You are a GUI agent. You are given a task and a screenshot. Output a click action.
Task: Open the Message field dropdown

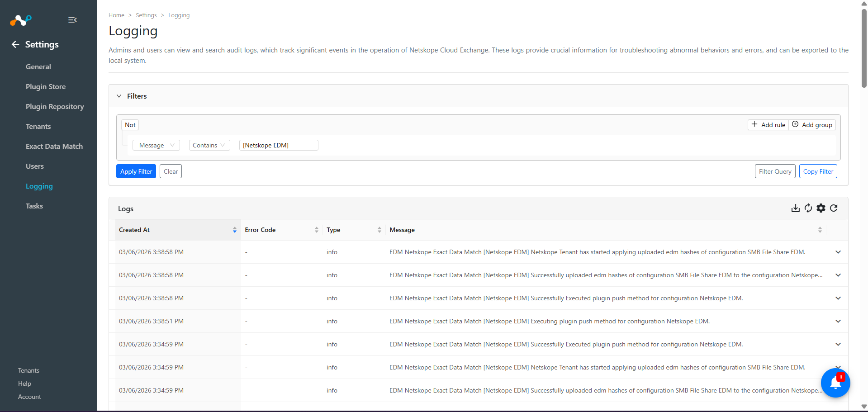pos(156,145)
